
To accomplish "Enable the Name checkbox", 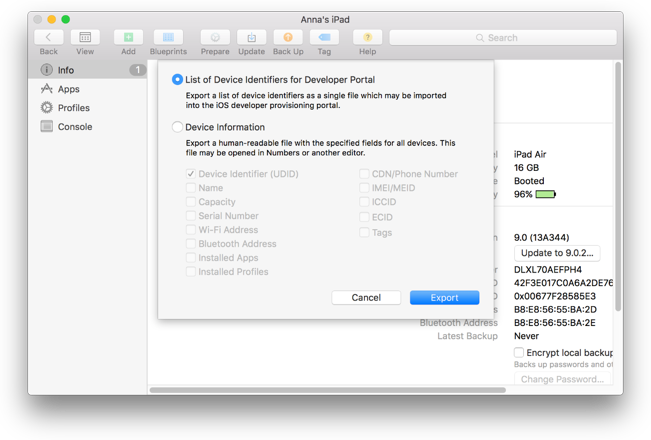I will coord(191,188).
